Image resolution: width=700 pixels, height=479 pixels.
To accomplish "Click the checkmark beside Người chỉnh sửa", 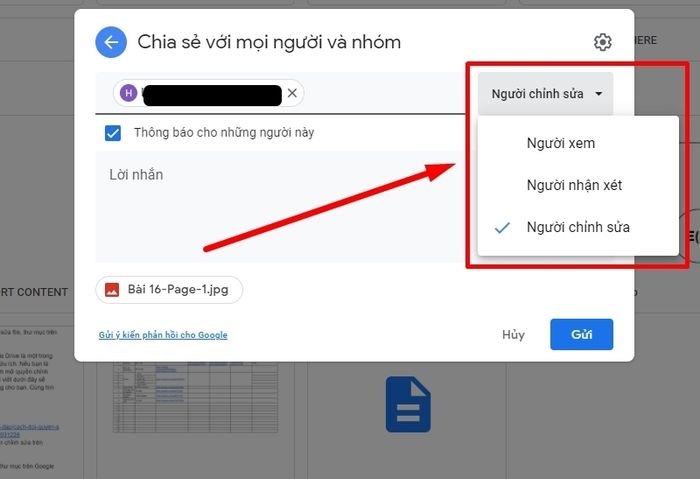I will click(x=502, y=228).
